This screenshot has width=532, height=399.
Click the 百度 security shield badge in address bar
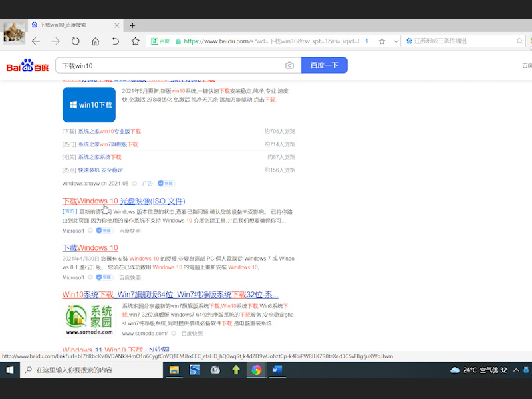(x=159, y=39)
